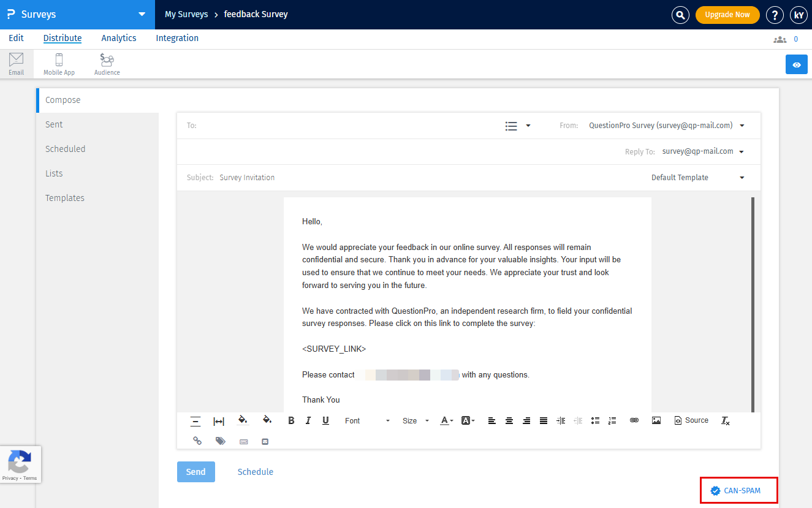The width and height of the screenshot is (812, 508).
Task: Open the Source code view
Action: coord(691,420)
